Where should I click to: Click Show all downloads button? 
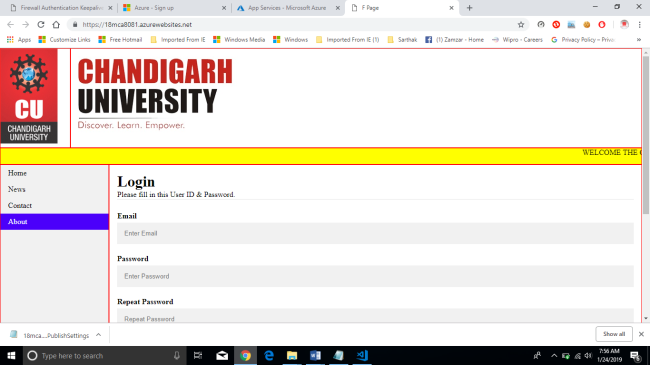pos(614,334)
